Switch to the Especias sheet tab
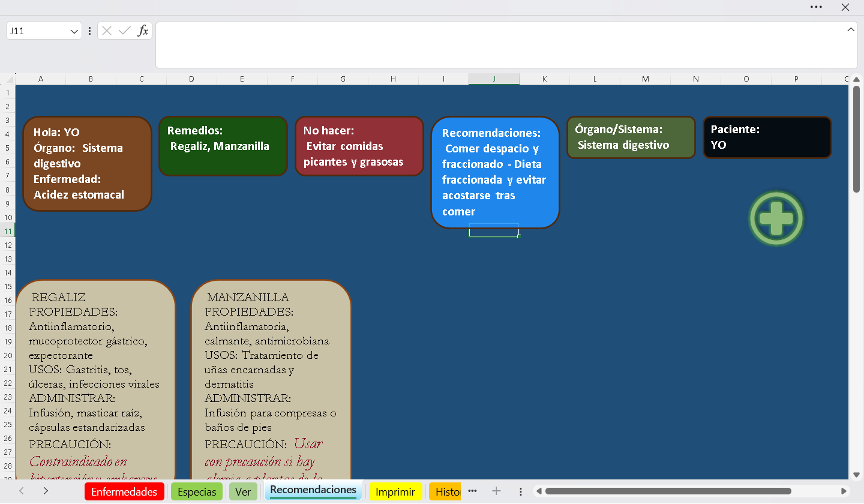The width and height of the screenshot is (864, 504). point(197,492)
